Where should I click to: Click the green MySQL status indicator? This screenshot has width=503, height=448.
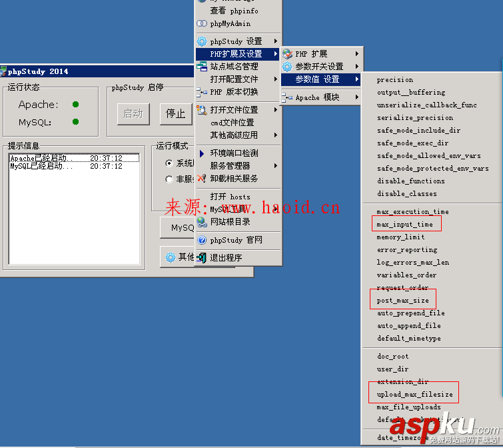tap(76, 121)
